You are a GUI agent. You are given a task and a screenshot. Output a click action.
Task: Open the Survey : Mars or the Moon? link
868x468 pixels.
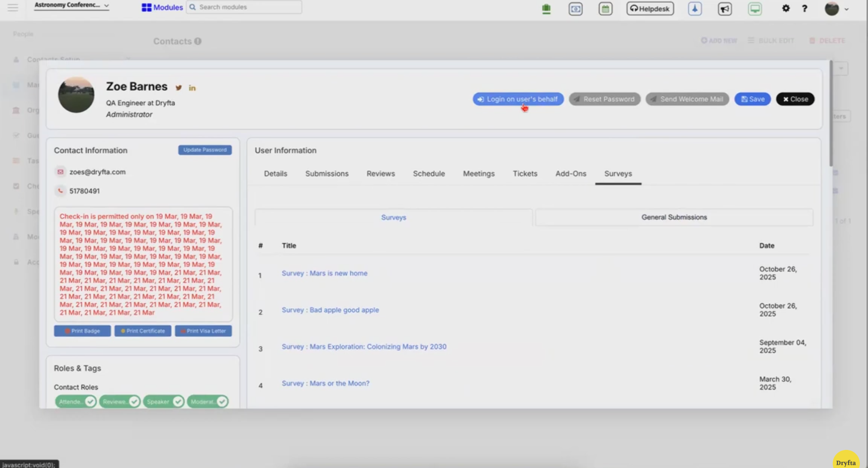pyautogui.click(x=325, y=383)
